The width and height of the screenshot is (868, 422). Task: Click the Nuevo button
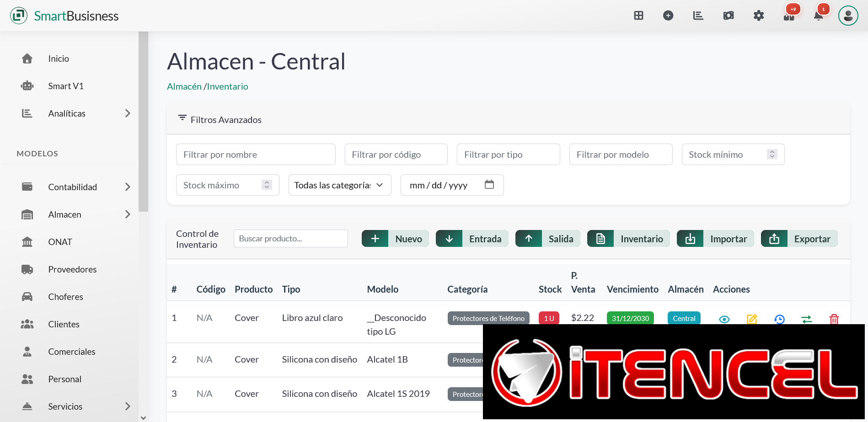pyautogui.click(x=395, y=239)
